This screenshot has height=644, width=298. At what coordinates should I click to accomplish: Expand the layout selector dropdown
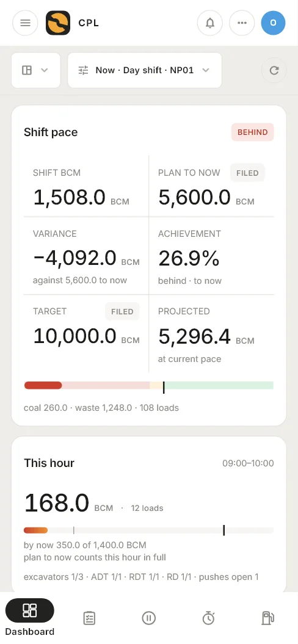pyautogui.click(x=36, y=70)
